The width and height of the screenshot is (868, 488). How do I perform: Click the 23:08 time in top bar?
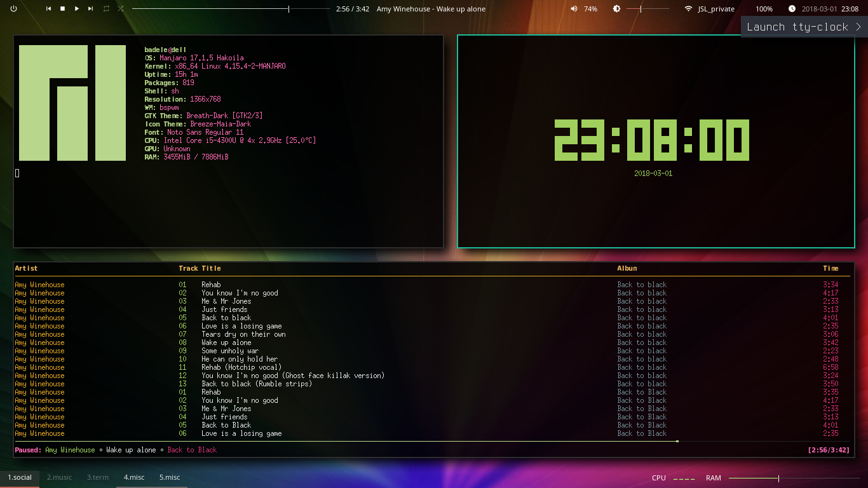coord(850,9)
